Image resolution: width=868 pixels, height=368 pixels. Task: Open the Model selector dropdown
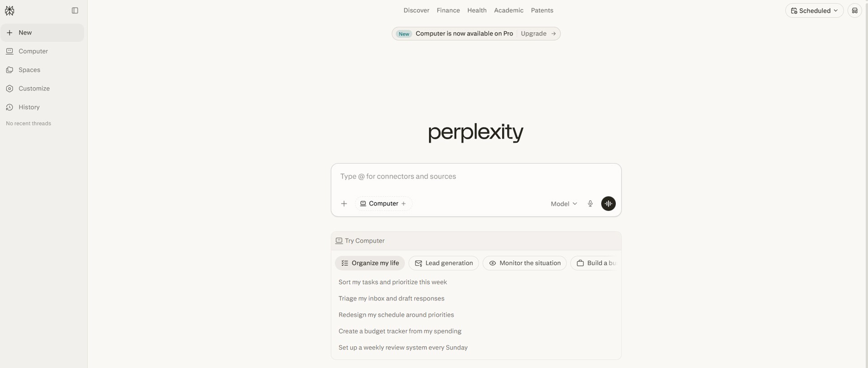(x=563, y=203)
